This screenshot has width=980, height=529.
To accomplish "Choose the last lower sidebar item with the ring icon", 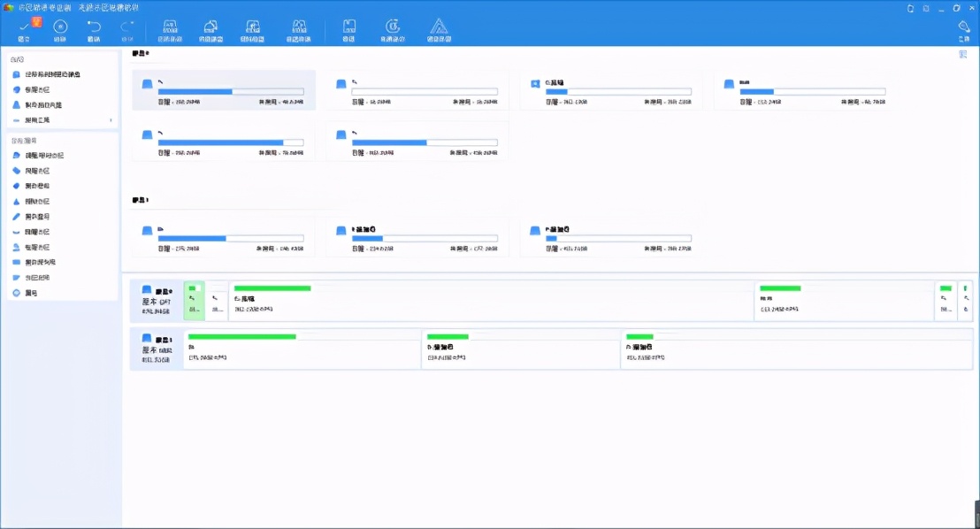I will click(x=62, y=293).
